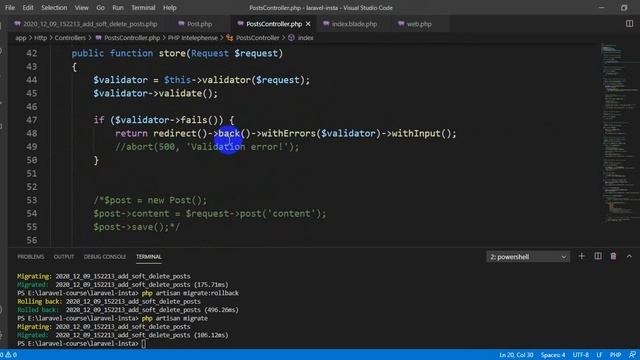Open the Terminal menu
This screenshot has width=640, height=360.
point(143,8)
